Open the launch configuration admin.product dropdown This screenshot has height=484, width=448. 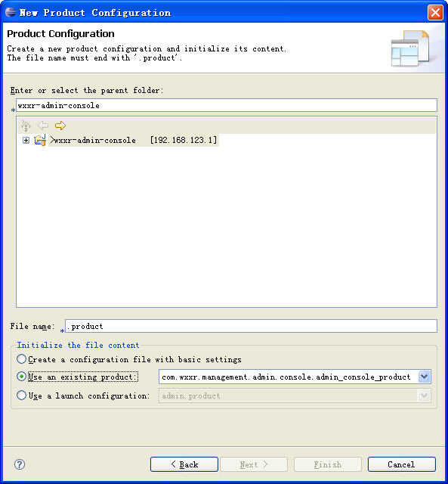coord(295,396)
